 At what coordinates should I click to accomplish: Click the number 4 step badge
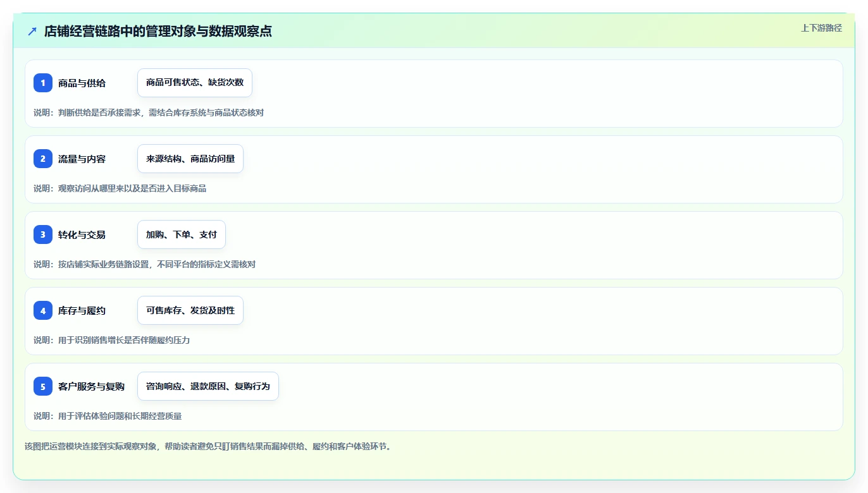pos(43,310)
